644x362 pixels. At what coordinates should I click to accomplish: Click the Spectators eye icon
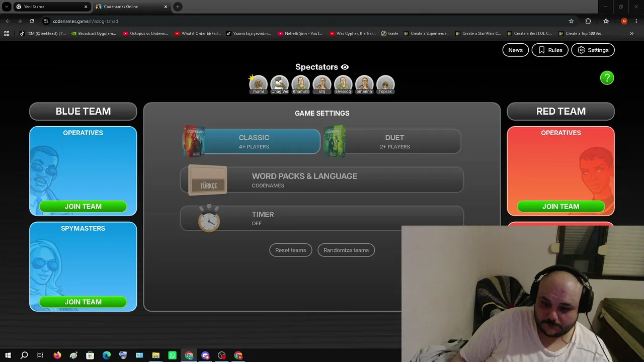pos(345,67)
